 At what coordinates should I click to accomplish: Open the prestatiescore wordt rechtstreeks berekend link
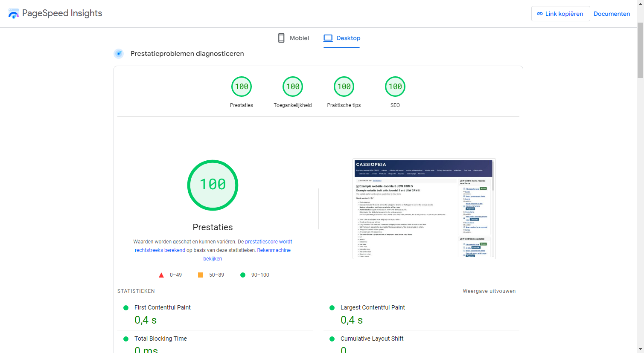(268, 242)
